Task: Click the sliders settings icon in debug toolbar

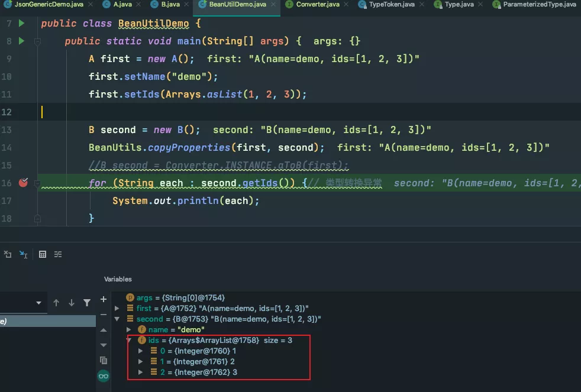Action: (57, 254)
